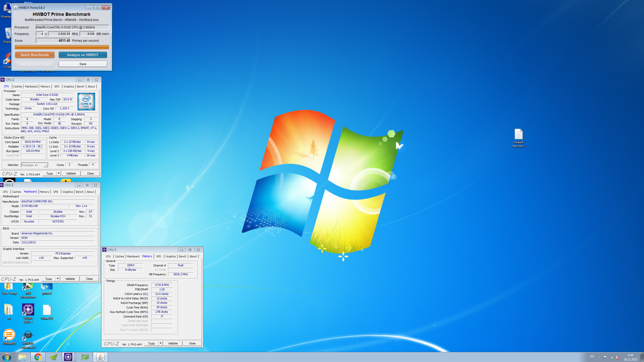644x362 pixels.
Task: Click the orange benchmark progress bar
Action: coord(62,47)
